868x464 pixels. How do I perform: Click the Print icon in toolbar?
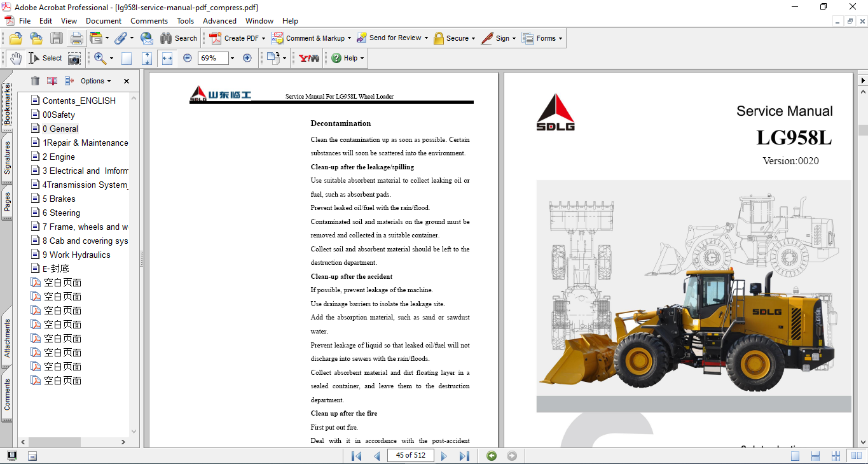click(x=76, y=38)
